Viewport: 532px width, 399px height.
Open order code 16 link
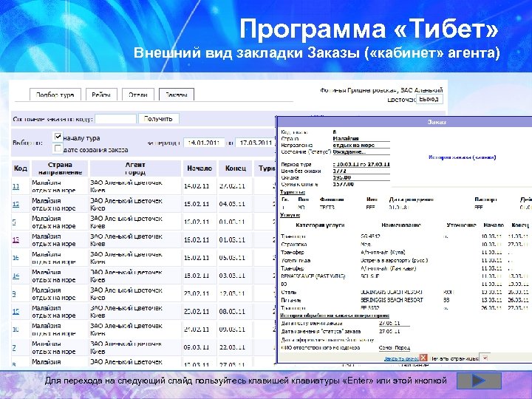click(x=16, y=258)
